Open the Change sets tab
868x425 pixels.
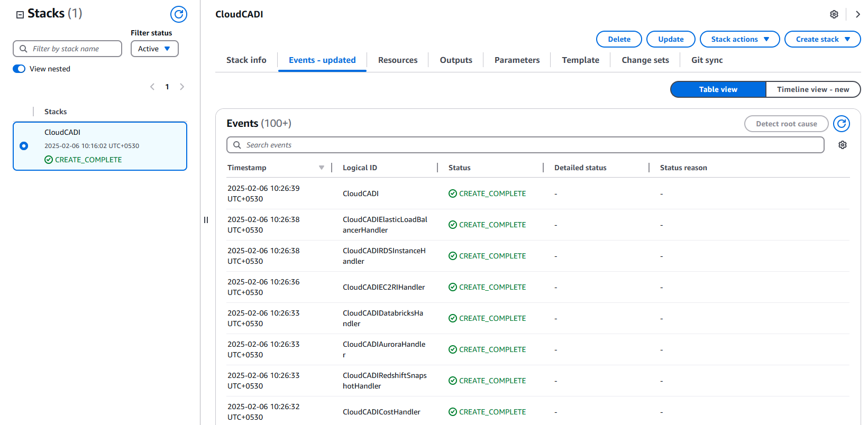click(x=645, y=60)
